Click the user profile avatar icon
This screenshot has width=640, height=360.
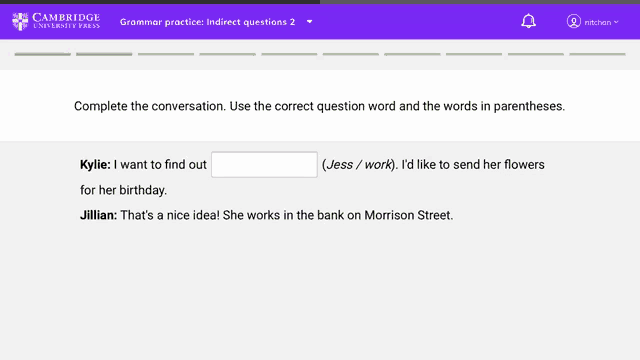[573, 21]
